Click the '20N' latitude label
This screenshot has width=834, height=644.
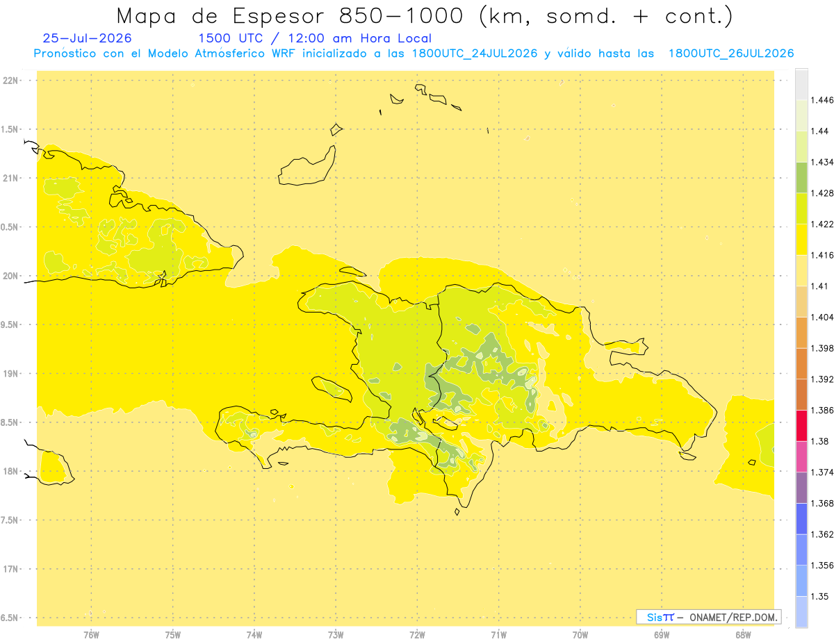click(x=11, y=276)
